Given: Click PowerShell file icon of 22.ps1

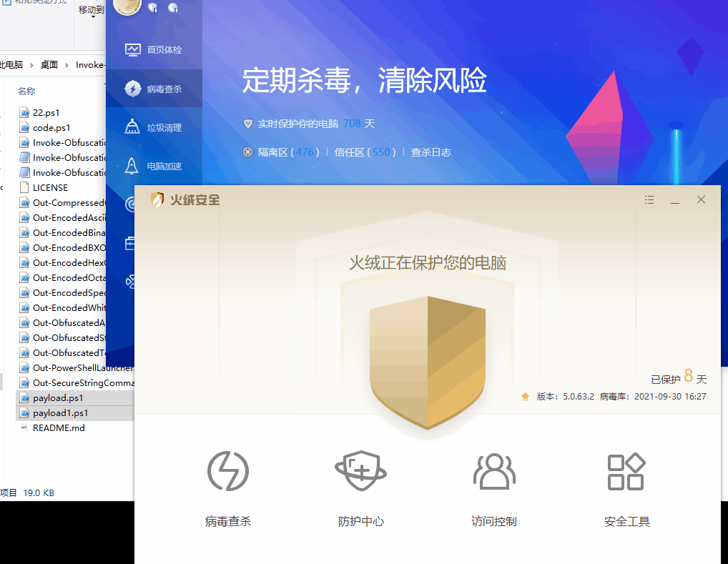Looking at the screenshot, I should pos(24,112).
